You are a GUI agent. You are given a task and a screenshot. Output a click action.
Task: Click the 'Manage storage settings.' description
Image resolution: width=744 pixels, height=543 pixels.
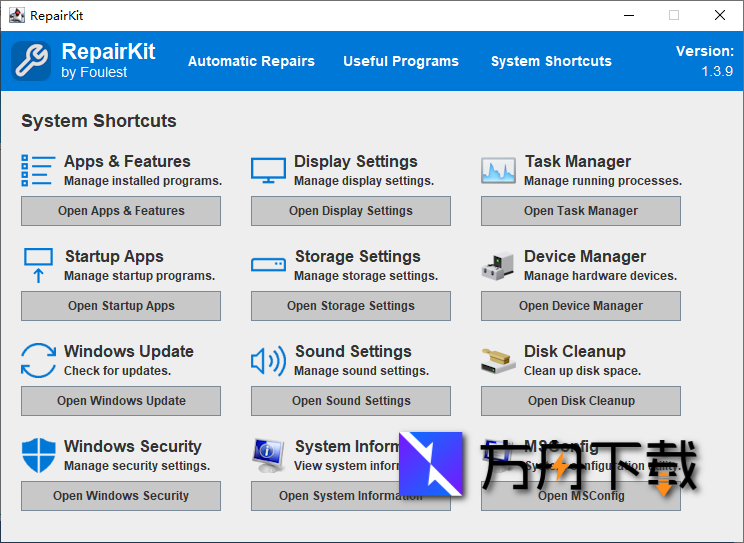pyautogui.click(x=366, y=276)
